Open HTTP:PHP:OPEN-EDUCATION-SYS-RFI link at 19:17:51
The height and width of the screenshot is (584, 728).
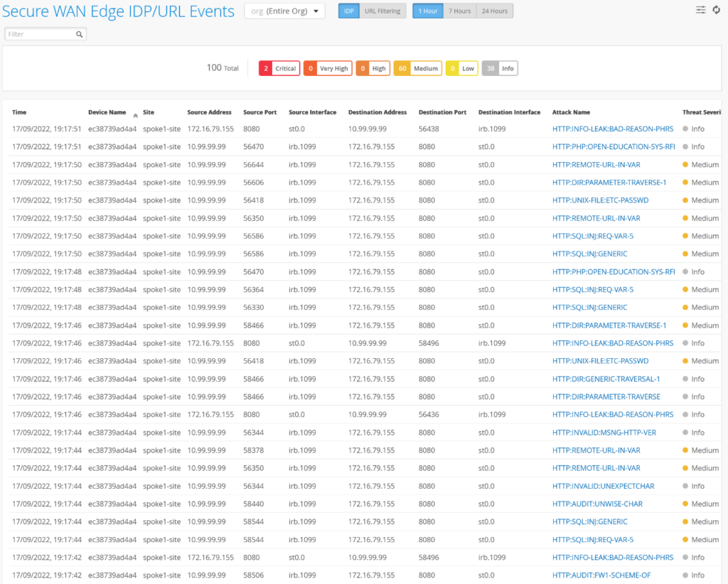[x=614, y=146]
